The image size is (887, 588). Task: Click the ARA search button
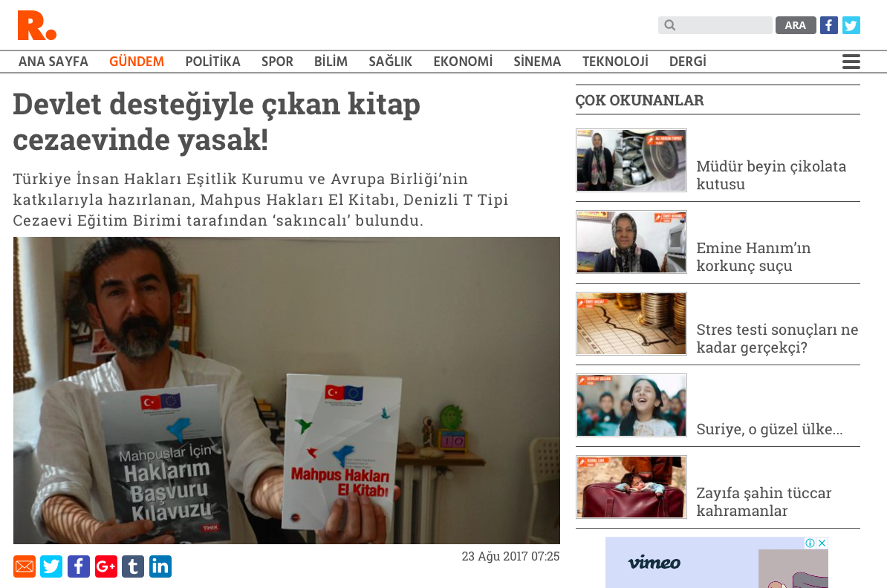(x=795, y=25)
